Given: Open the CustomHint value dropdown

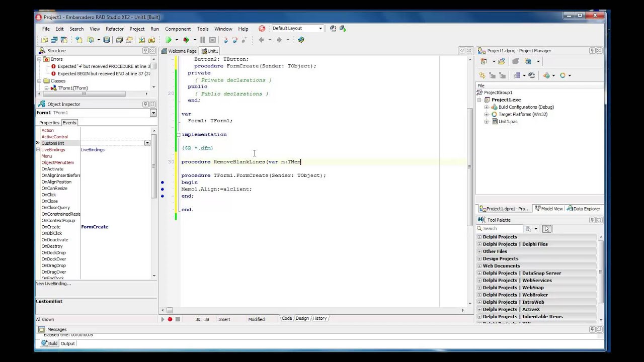Looking at the screenshot, I should click(147, 143).
